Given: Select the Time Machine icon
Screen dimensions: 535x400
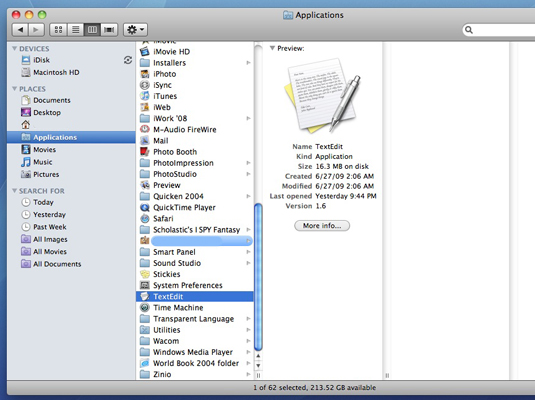Looking at the screenshot, I should pyautogui.click(x=145, y=308).
